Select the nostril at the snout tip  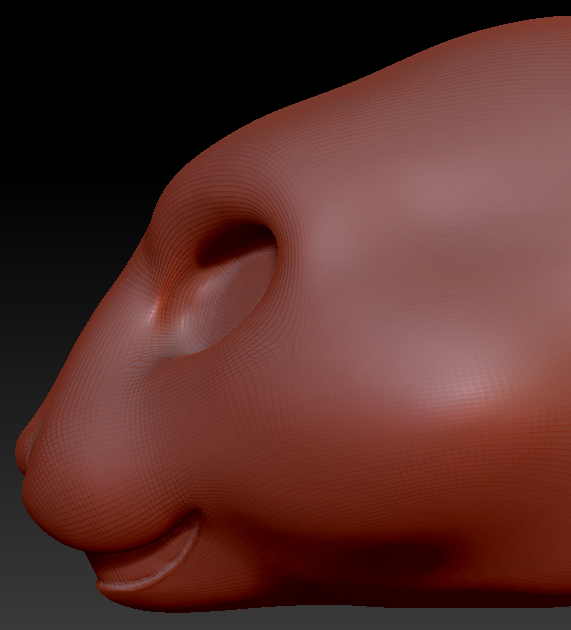(34, 441)
